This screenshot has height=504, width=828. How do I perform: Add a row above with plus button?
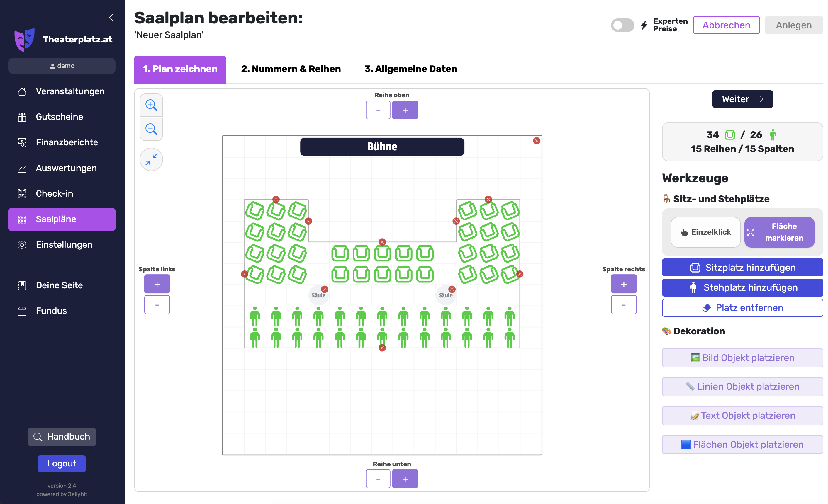click(405, 110)
